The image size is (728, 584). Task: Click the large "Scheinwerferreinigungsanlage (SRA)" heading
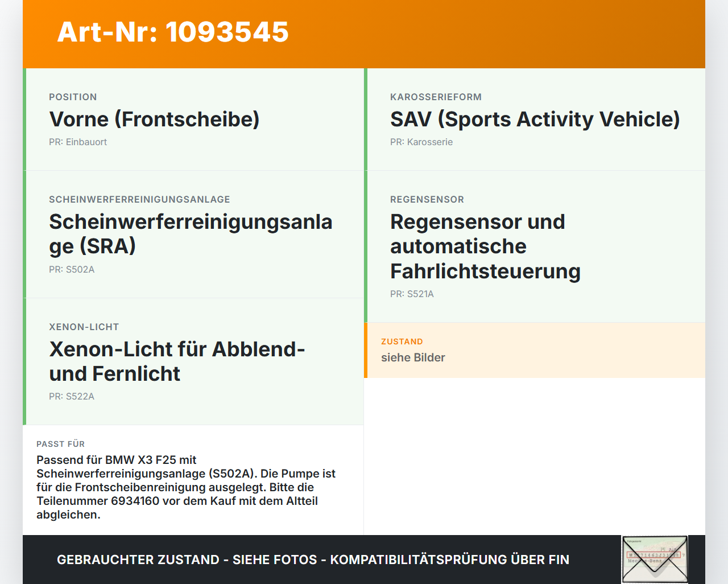click(191, 233)
